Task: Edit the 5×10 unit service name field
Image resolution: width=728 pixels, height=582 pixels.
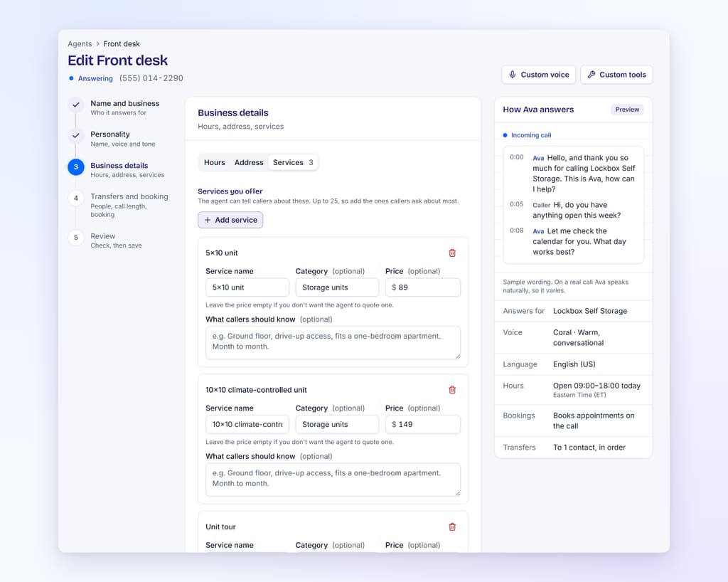Action: click(247, 287)
